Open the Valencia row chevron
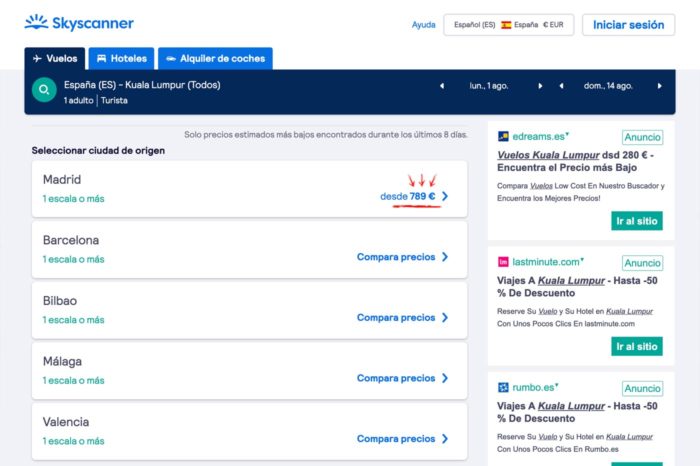Image resolution: width=700 pixels, height=466 pixels. pos(445,439)
